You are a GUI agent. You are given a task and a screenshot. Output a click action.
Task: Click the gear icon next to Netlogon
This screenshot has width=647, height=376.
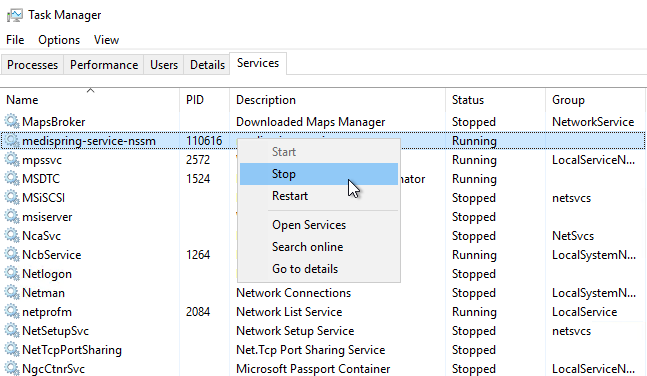pyautogui.click(x=12, y=274)
